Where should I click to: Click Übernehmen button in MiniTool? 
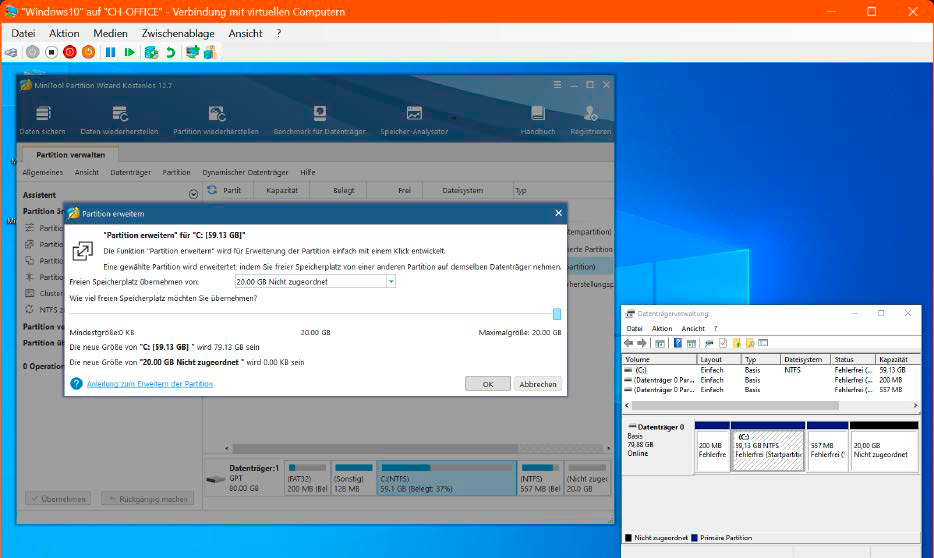58,499
